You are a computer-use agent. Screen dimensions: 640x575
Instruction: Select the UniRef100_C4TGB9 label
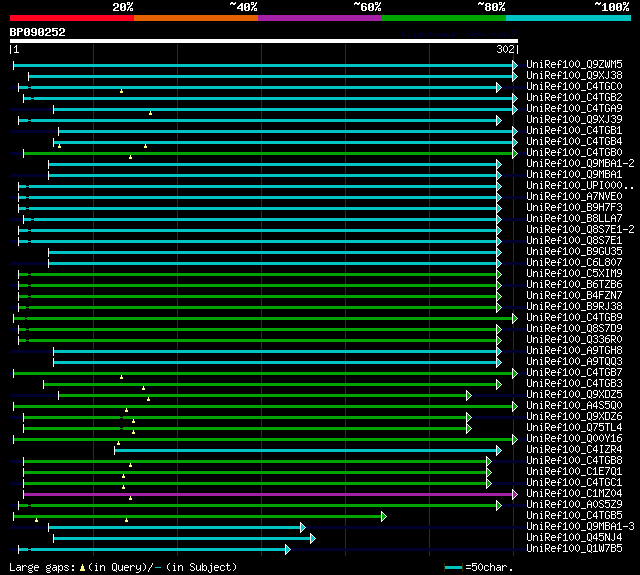tap(574, 318)
